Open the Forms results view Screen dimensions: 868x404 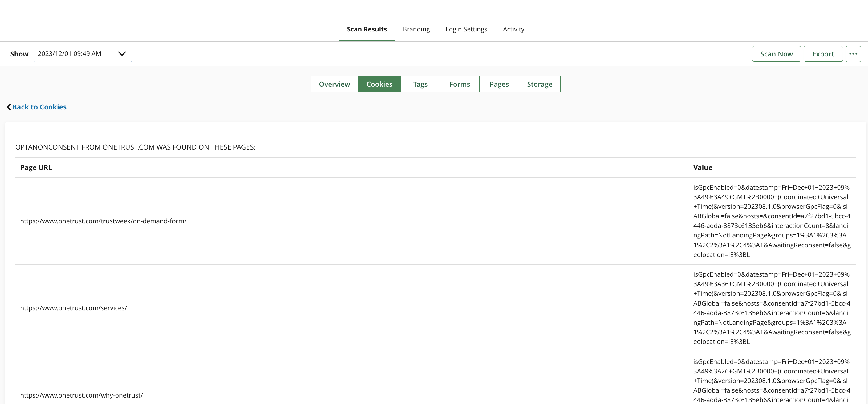(x=459, y=84)
